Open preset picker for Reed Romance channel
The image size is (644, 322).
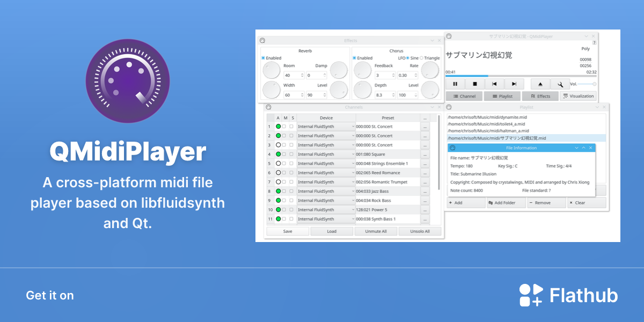(425, 173)
